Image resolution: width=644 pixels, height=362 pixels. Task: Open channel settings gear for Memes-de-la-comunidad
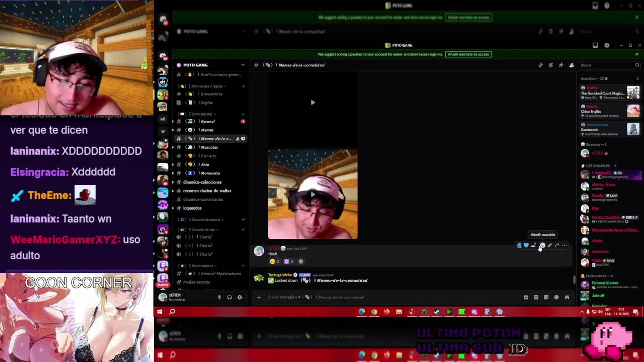tap(243, 139)
